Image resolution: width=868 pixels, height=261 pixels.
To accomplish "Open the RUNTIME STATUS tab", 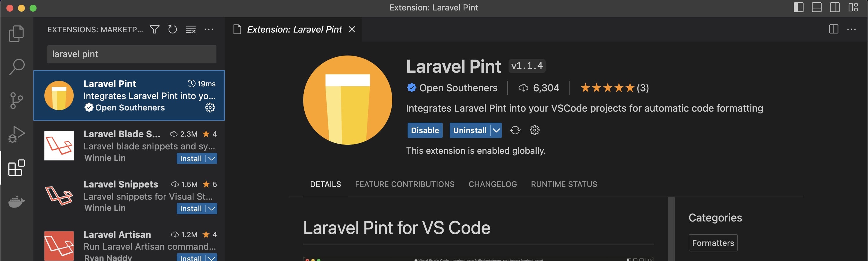I will pos(564,184).
